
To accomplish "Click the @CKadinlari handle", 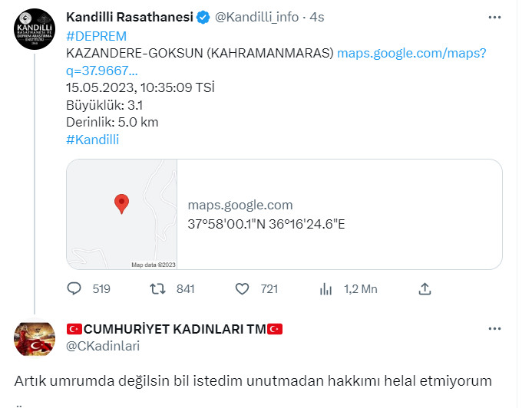I will point(104,346).
